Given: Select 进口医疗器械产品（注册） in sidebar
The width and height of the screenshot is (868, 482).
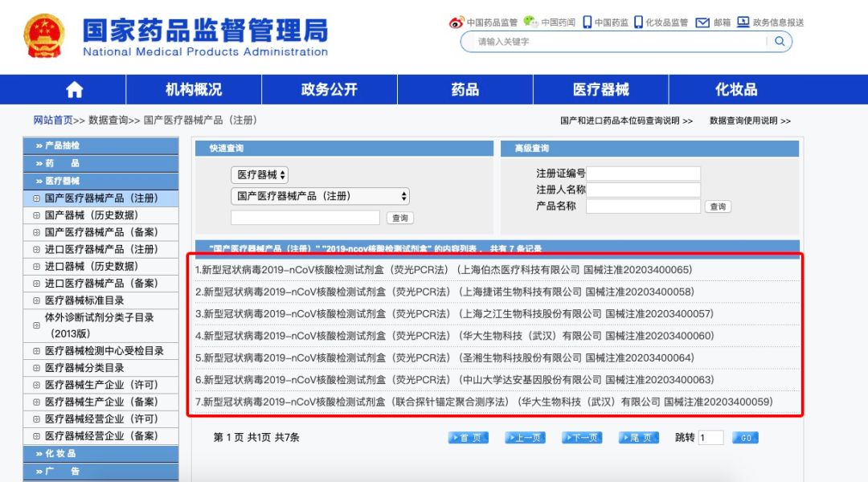Looking at the screenshot, I should (x=100, y=250).
